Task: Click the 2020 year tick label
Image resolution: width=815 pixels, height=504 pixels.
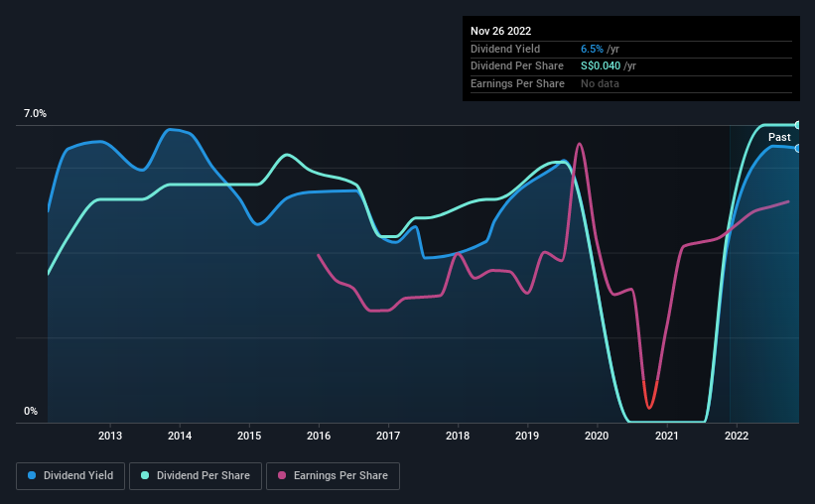Action: (x=597, y=436)
